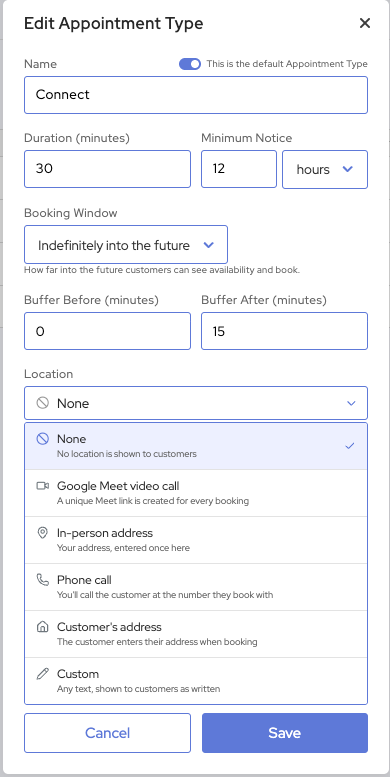Click the Save button
Image resolution: width=390 pixels, height=777 pixels.
pos(285,733)
